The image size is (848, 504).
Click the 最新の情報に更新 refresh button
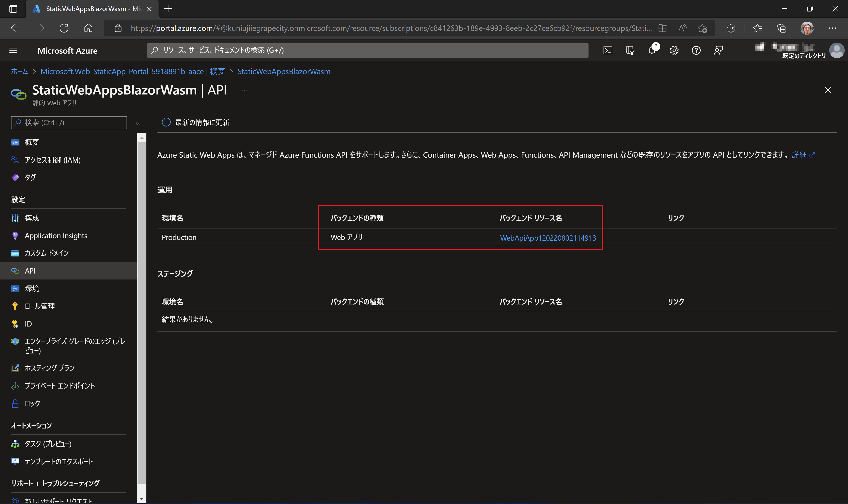coord(196,122)
